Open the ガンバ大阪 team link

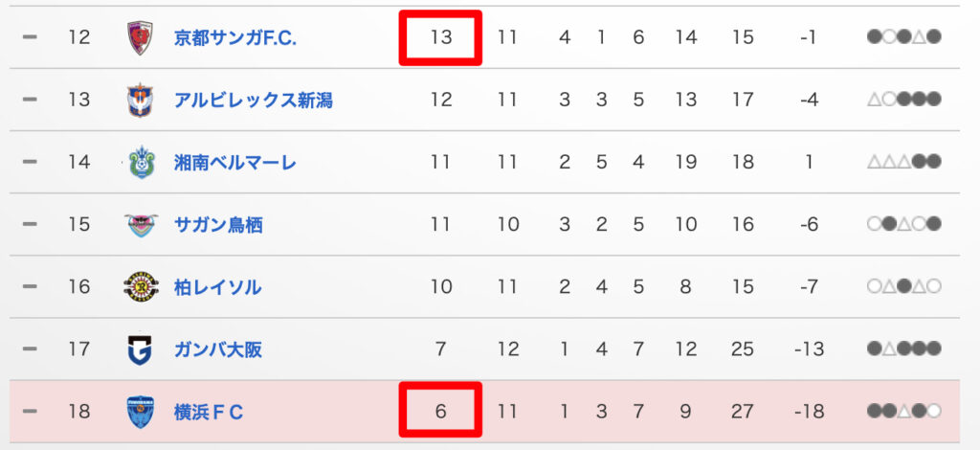217,349
